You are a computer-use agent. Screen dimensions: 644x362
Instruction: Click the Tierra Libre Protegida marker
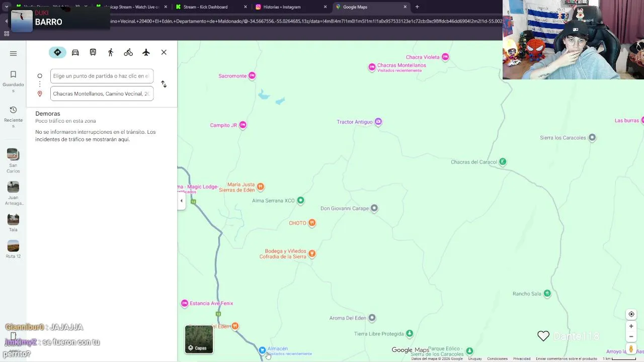click(x=410, y=334)
